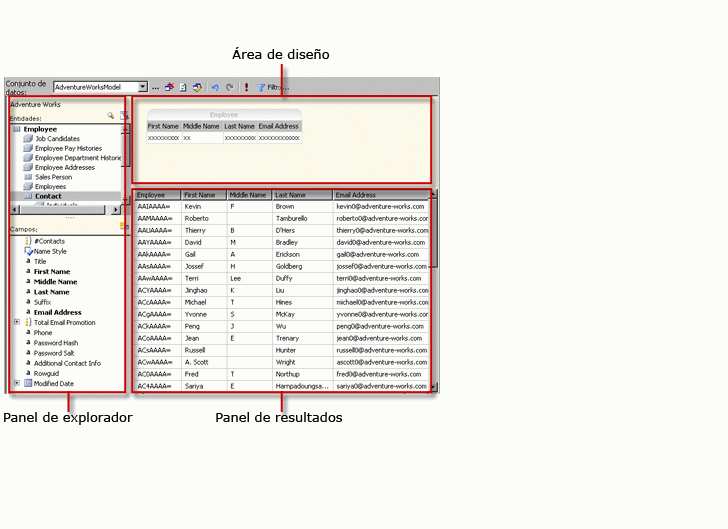Click the entities list left scroll arrow

pos(14,210)
